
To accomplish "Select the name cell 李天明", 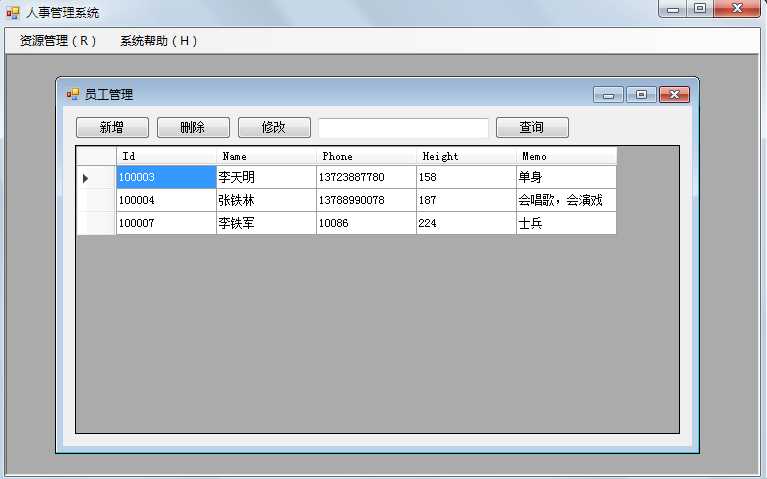I will click(x=266, y=177).
